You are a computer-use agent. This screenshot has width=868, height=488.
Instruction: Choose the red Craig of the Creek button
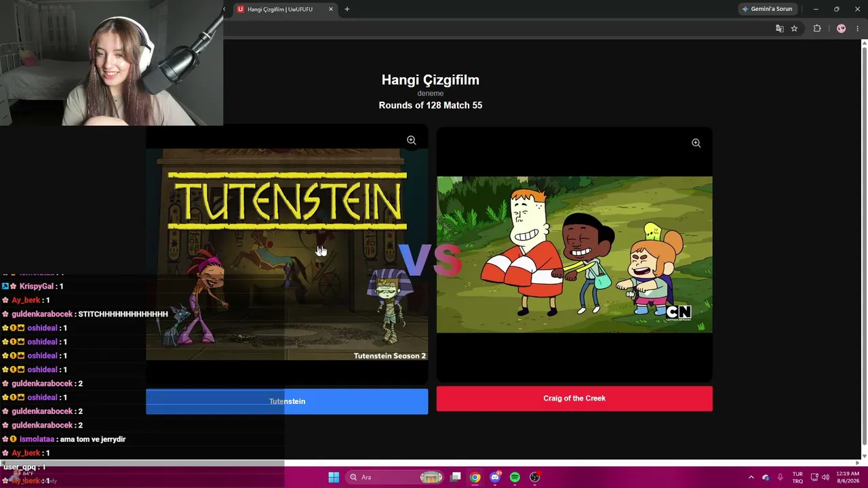[x=574, y=399]
